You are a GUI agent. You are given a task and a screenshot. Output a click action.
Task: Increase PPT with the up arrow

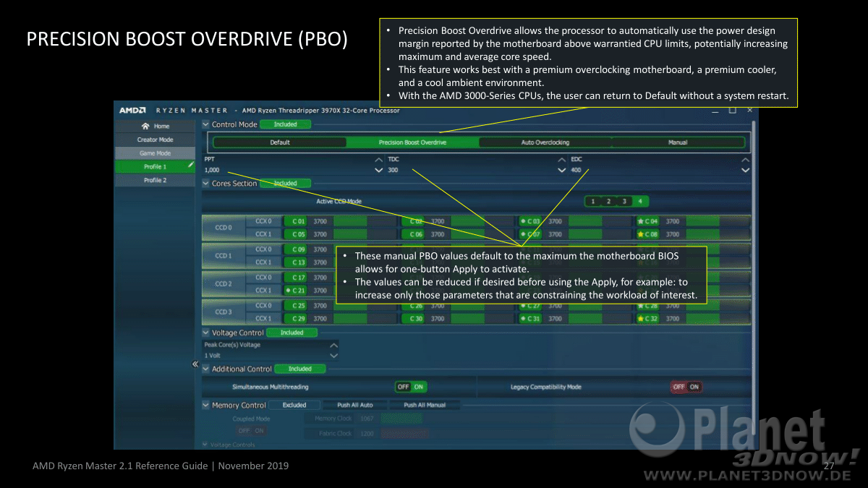(x=379, y=159)
